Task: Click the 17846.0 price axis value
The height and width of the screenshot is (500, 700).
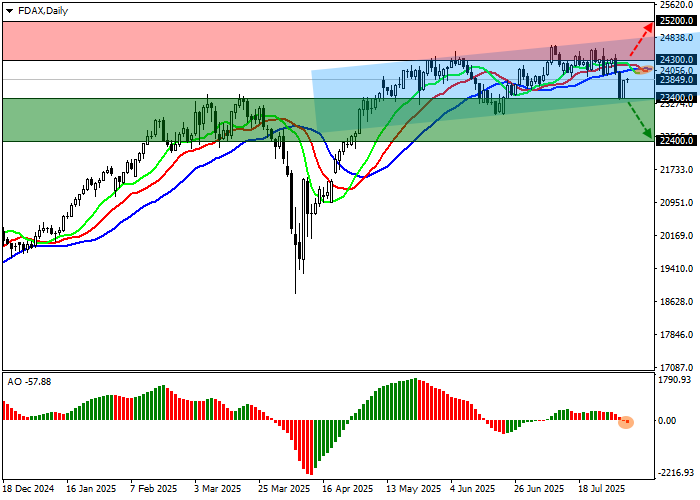Action: 677,335
